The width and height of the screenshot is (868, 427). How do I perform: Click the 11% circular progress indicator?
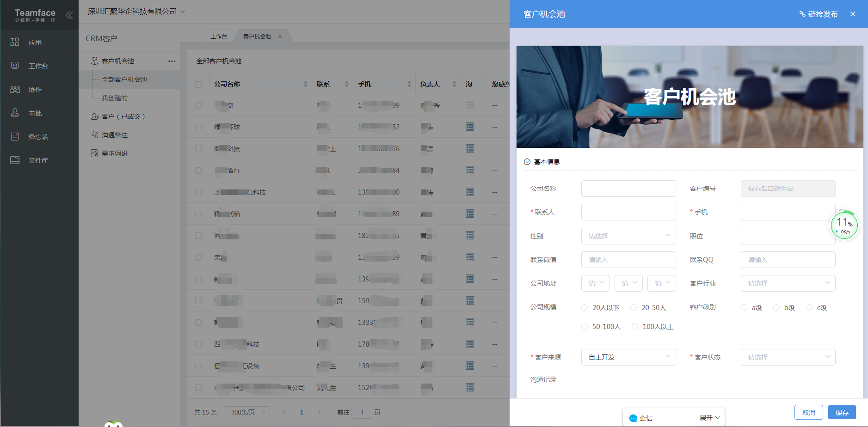(x=844, y=226)
